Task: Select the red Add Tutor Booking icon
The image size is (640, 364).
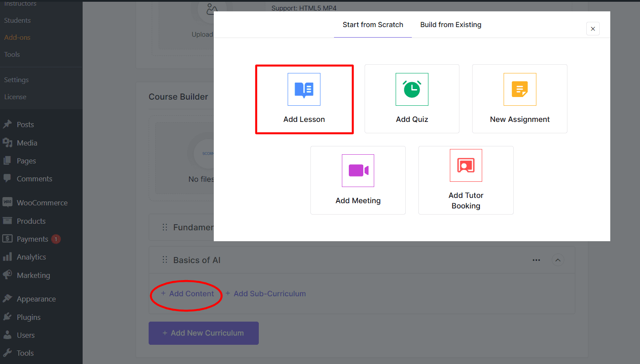Action: [x=466, y=166]
